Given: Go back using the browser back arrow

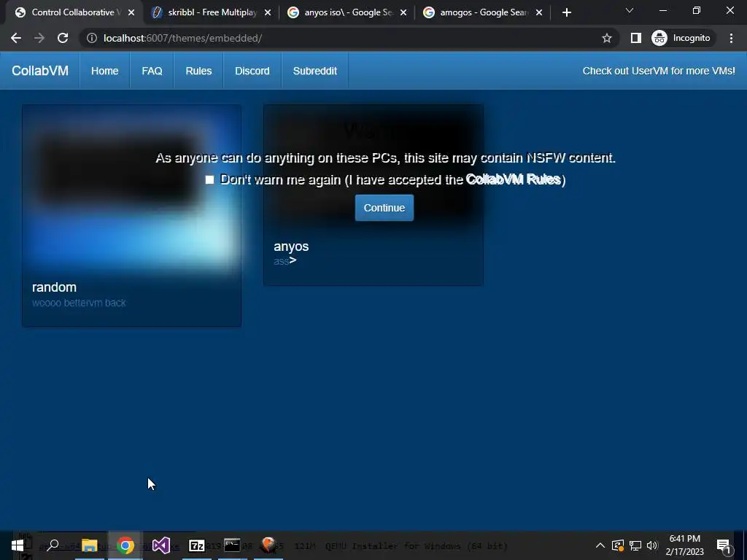Looking at the screenshot, I should pos(16,38).
